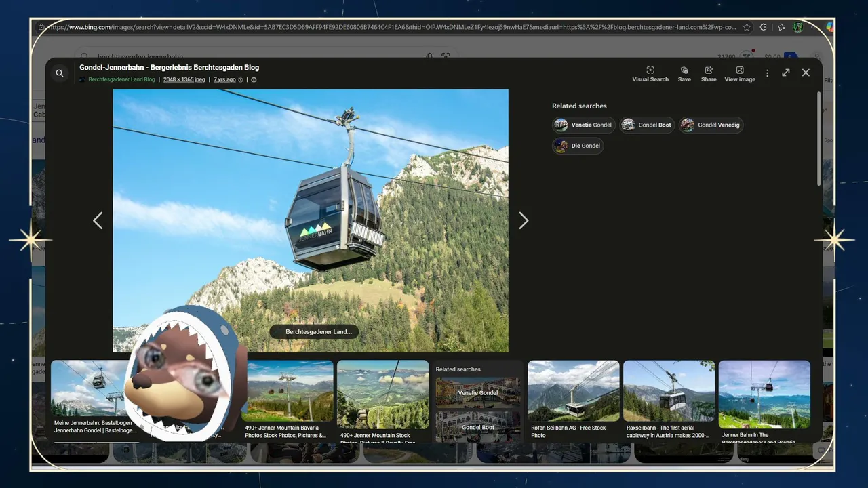Click the 'Berchtesgadener Land...' caption on the image
The image size is (868, 488).
point(314,332)
